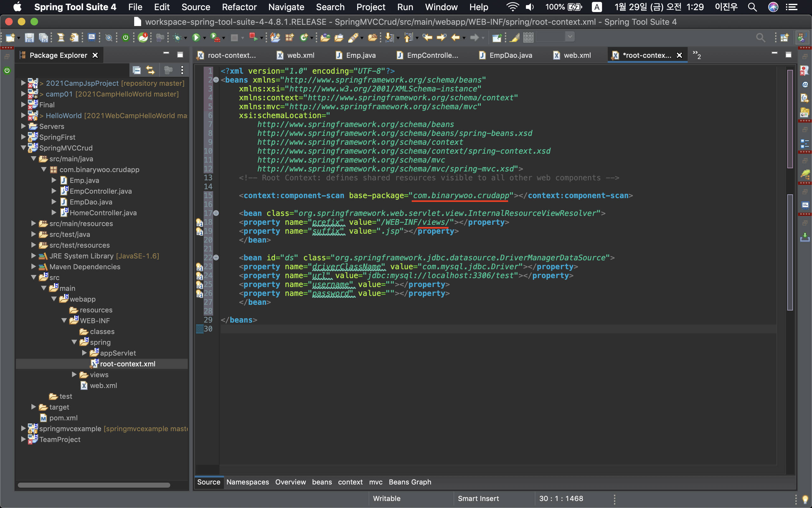This screenshot has height=508, width=812.
Task: Click the Run External Tools toolbox icon
Action: coord(215,37)
